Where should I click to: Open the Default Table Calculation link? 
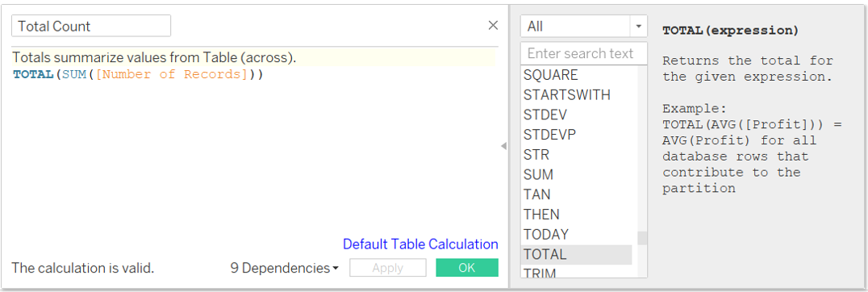[420, 244]
